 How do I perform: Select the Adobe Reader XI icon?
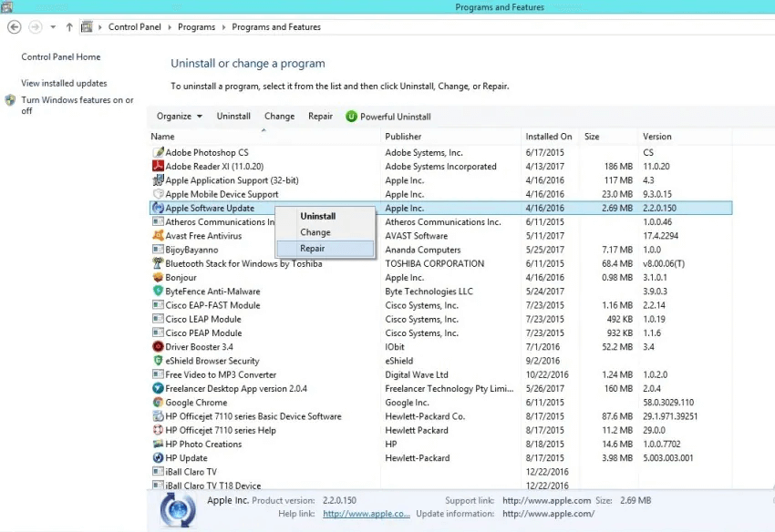[158, 167]
